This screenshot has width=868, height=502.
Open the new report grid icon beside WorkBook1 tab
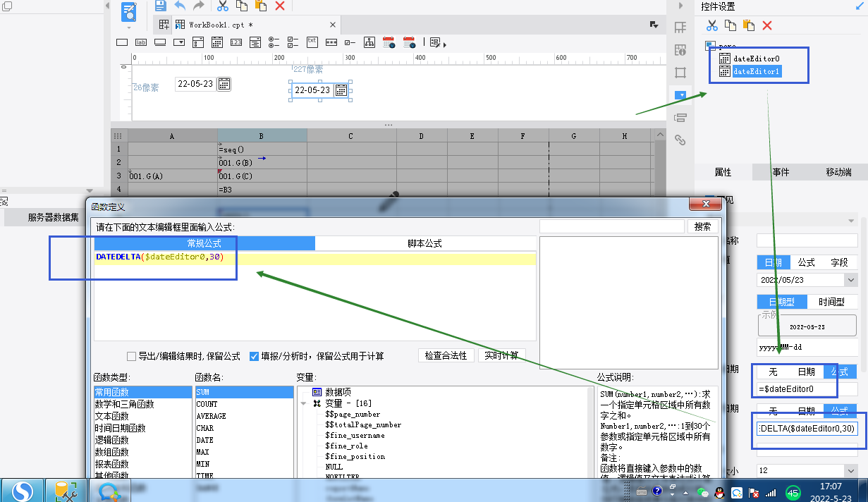click(x=164, y=25)
